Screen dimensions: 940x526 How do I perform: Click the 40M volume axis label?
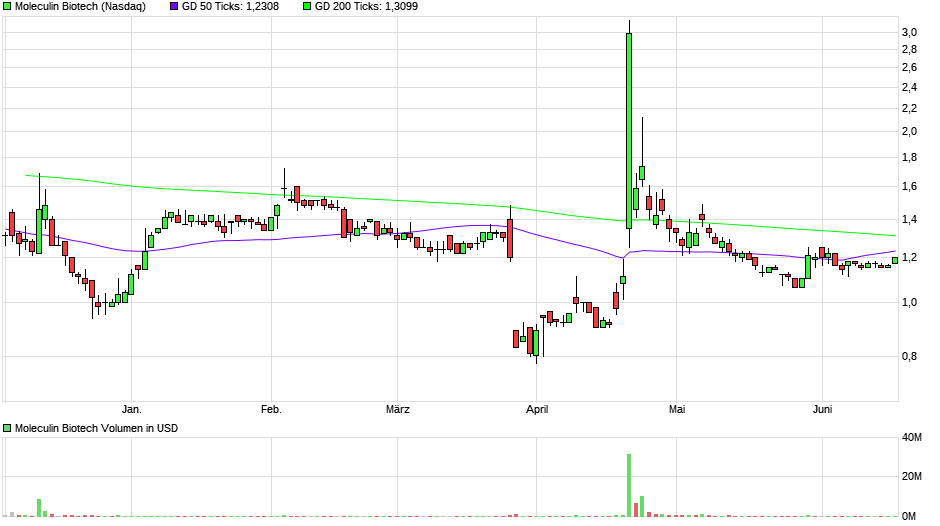pos(911,438)
